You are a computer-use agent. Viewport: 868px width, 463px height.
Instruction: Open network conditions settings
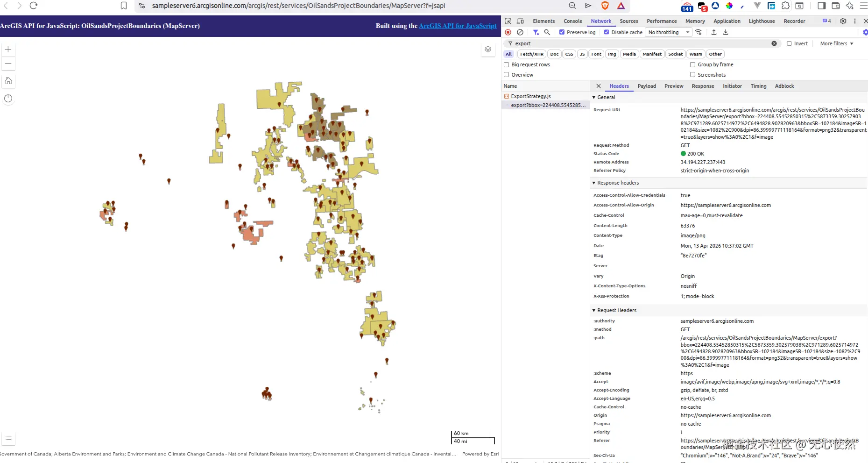pos(699,32)
